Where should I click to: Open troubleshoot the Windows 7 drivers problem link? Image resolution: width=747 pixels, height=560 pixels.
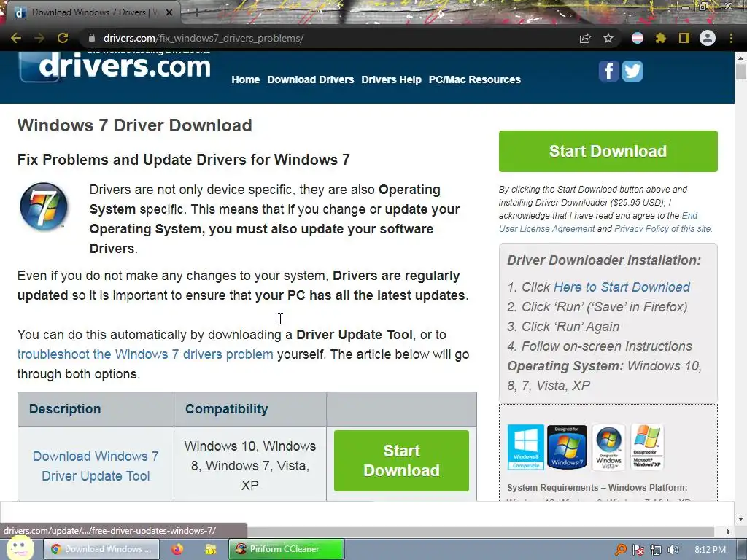click(145, 354)
